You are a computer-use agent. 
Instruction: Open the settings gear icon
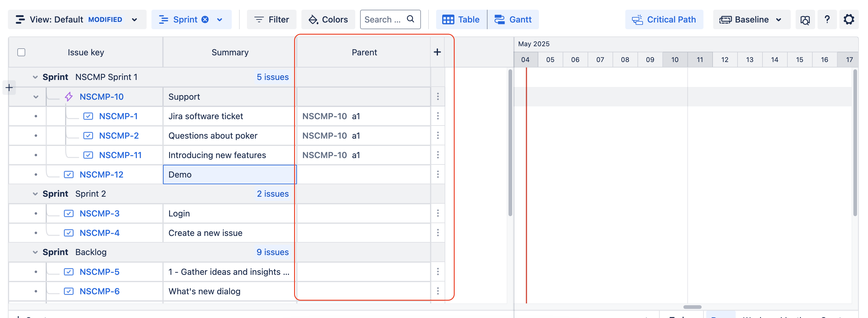[849, 19]
